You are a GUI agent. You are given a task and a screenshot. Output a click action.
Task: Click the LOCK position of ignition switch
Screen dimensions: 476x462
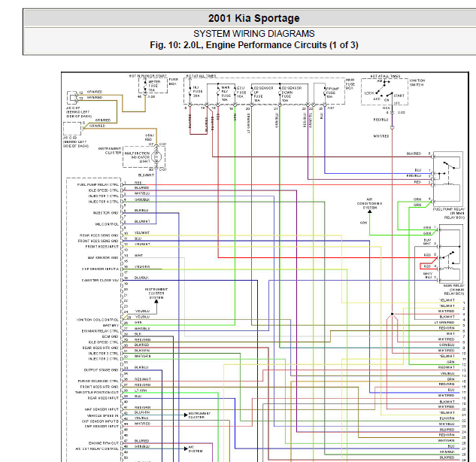[369, 93]
